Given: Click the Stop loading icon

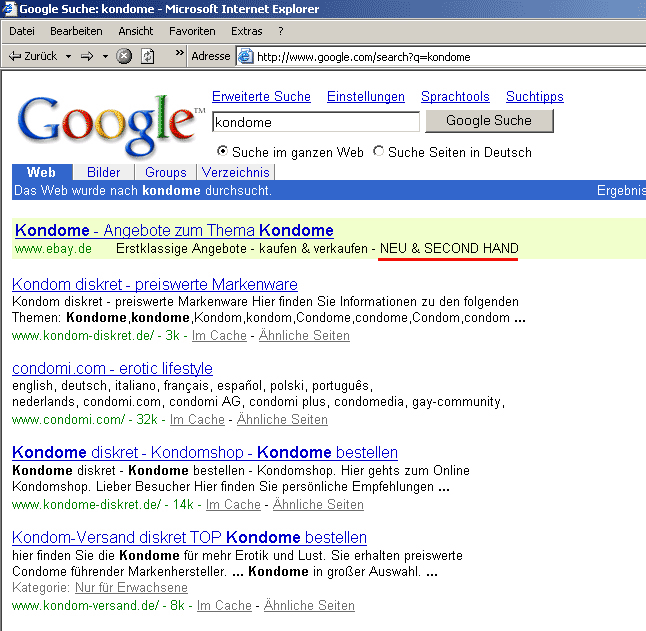Looking at the screenshot, I should [x=124, y=56].
